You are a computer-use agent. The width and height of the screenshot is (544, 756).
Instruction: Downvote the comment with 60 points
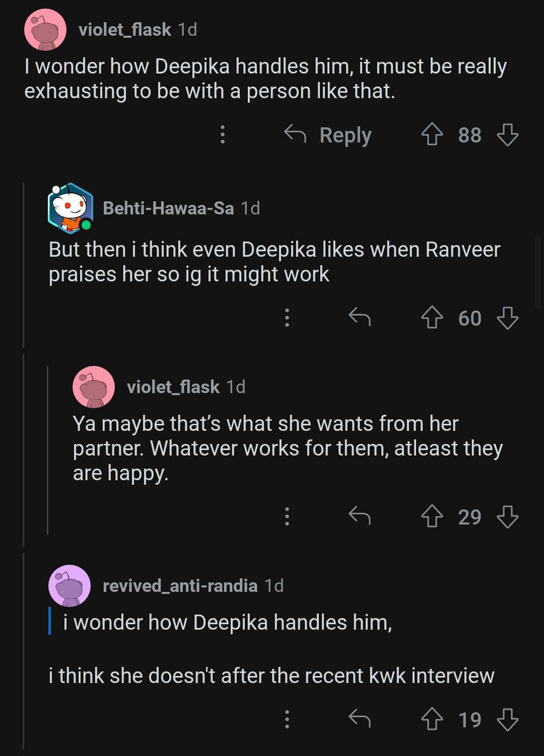coord(507,318)
